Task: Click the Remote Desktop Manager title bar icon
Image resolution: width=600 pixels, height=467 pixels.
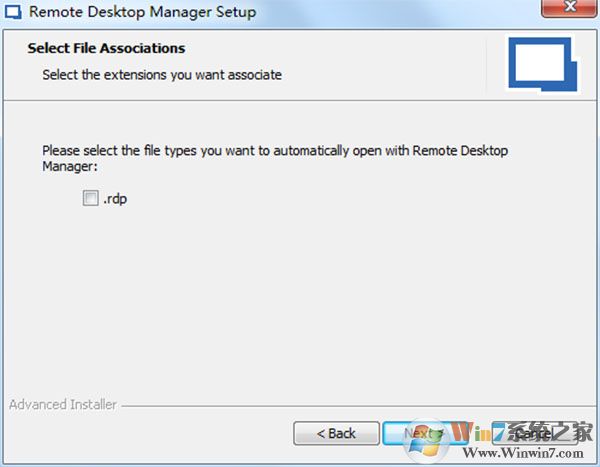Action: click(x=14, y=13)
